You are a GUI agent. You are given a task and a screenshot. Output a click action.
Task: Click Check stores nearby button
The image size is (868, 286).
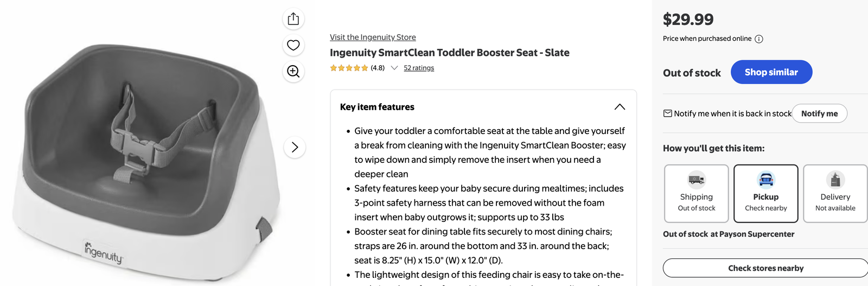click(765, 268)
